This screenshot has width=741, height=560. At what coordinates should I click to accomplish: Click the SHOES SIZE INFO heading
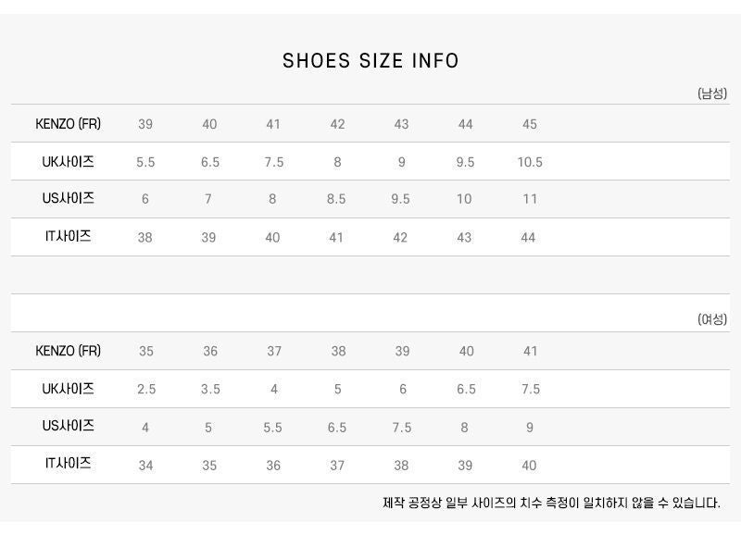click(x=370, y=61)
